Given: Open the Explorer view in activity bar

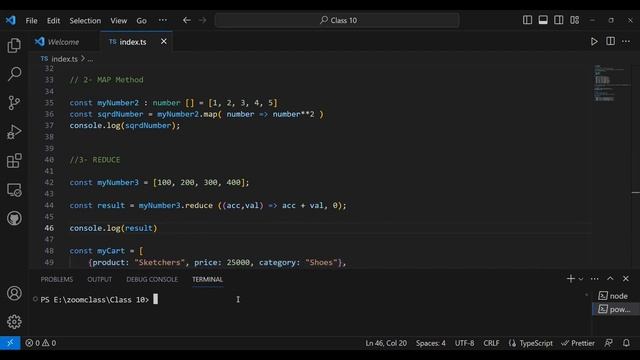Looking at the screenshot, I should pos(14,45).
